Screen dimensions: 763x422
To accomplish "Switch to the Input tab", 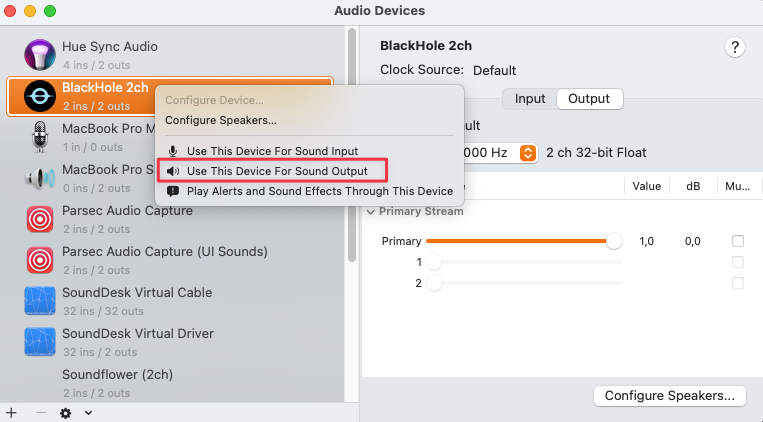I will pyautogui.click(x=530, y=99).
